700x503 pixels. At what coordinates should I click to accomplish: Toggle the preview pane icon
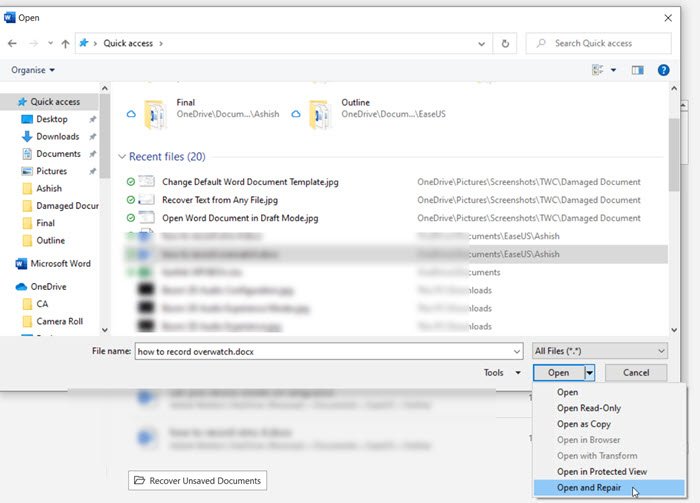pyautogui.click(x=638, y=70)
